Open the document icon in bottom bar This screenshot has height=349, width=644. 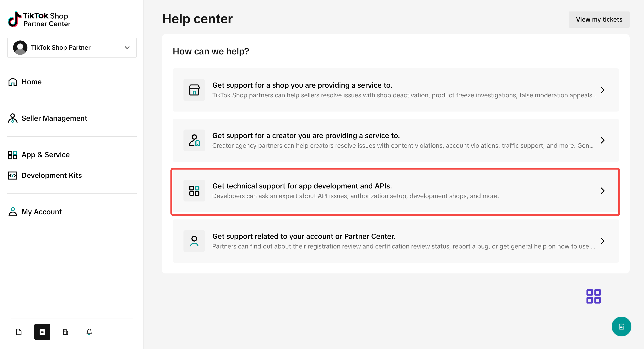[x=19, y=332]
